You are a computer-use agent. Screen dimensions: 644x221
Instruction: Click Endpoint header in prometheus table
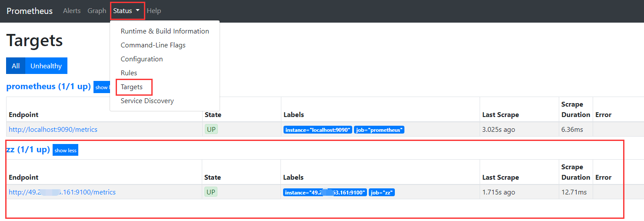(x=23, y=115)
